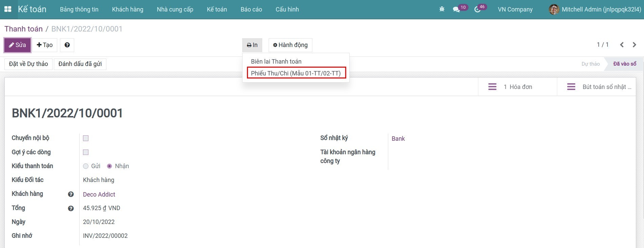Viewport: 644px width, 248px height.
Task: Toggle the Gợi ý các dòng checkbox
Action: point(86,152)
